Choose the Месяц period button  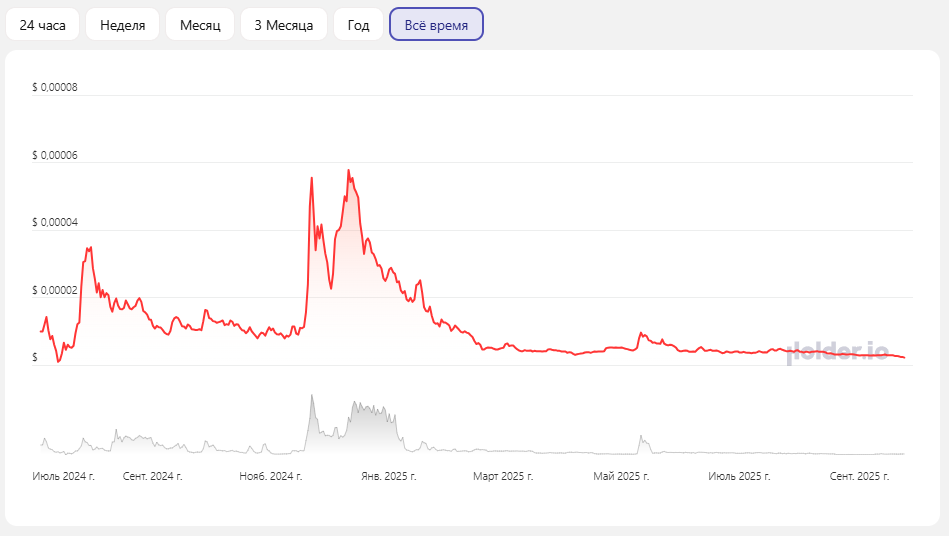(200, 25)
